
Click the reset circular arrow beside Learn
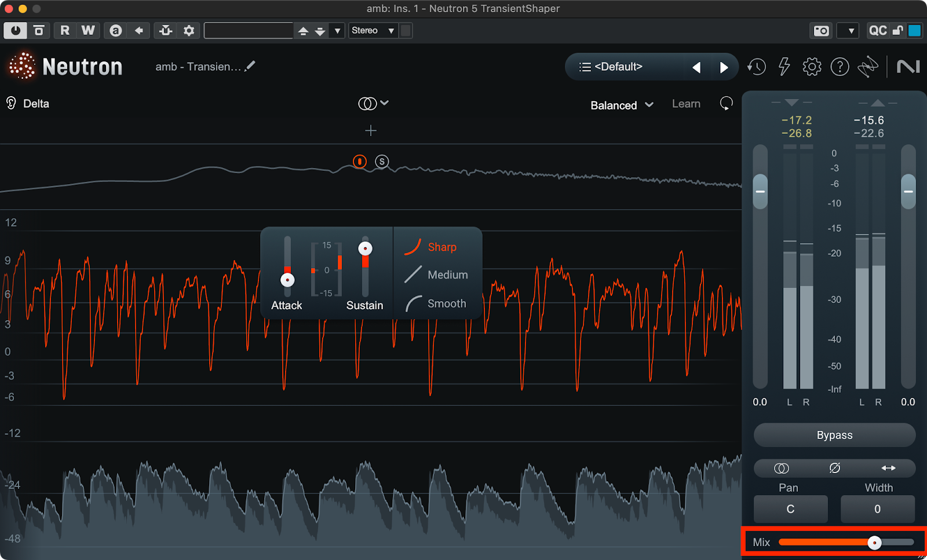[x=726, y=104]
